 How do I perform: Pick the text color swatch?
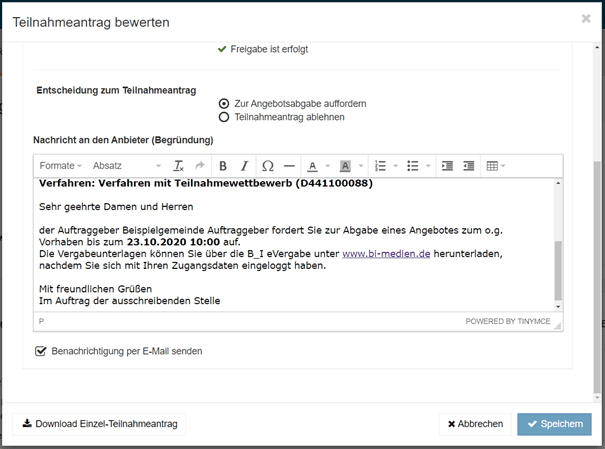[312, 166]
